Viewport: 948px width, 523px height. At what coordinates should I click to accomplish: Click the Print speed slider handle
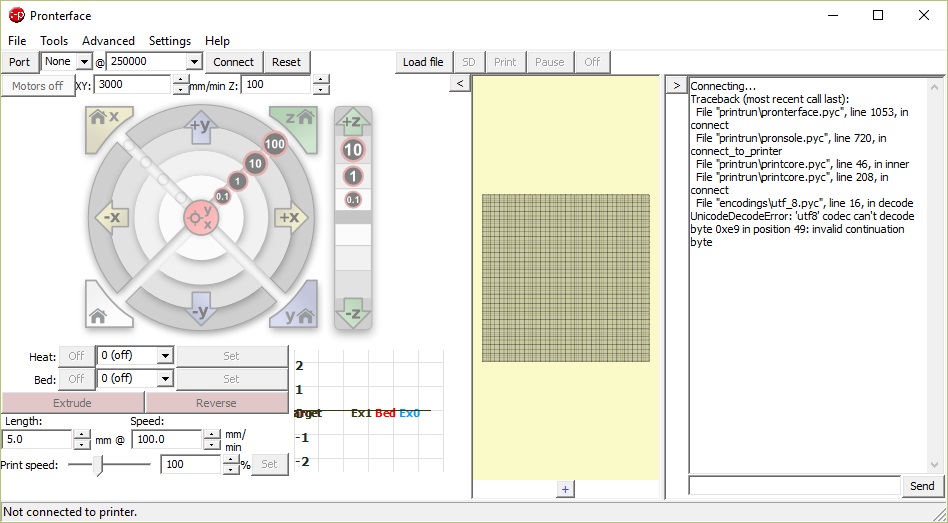(98, 465)
